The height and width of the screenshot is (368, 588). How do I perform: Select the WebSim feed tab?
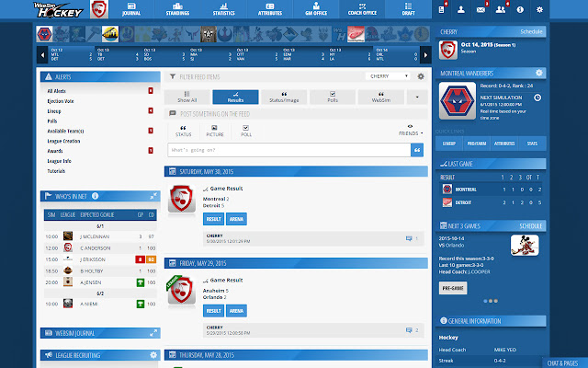pos(381,97)
